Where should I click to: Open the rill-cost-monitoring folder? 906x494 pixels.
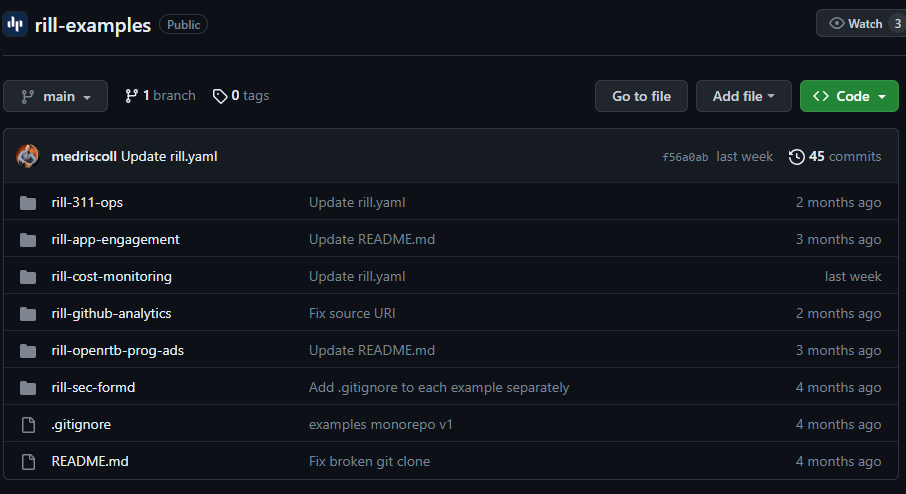click(112, 277)
